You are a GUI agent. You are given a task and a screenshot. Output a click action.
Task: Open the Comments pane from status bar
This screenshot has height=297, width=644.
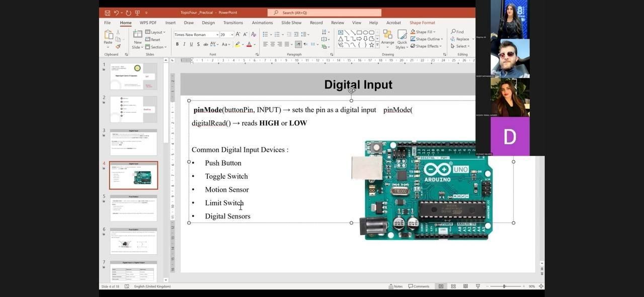pyautogui.click(x=419, y=286)
